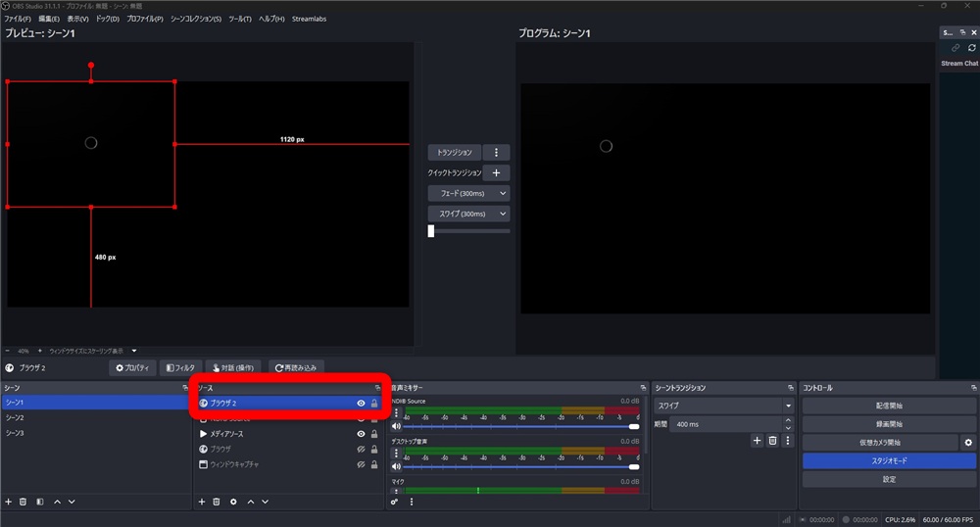Open source properties gear in Sources toolbar

pyautogui.click(x=233, y=502)
